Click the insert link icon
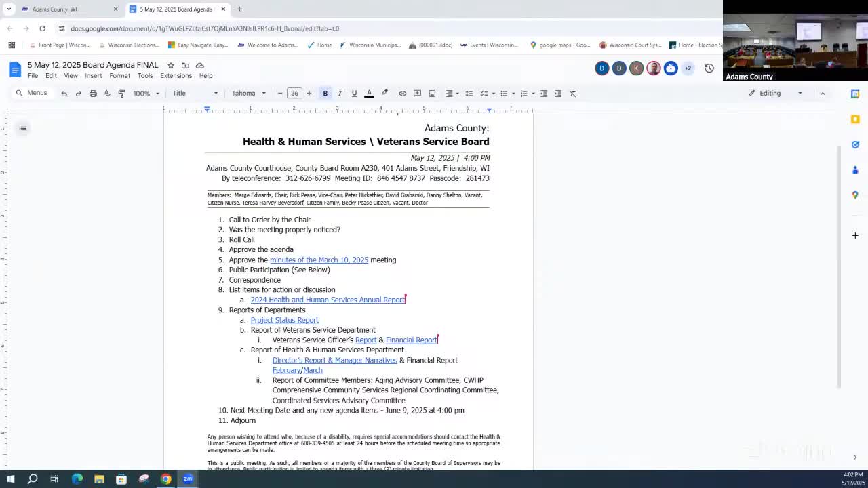The image size is (868, 488). [x=402, y=94]
